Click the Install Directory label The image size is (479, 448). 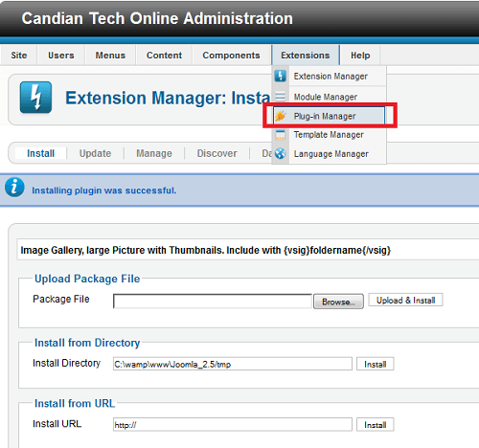pos(66,363)
